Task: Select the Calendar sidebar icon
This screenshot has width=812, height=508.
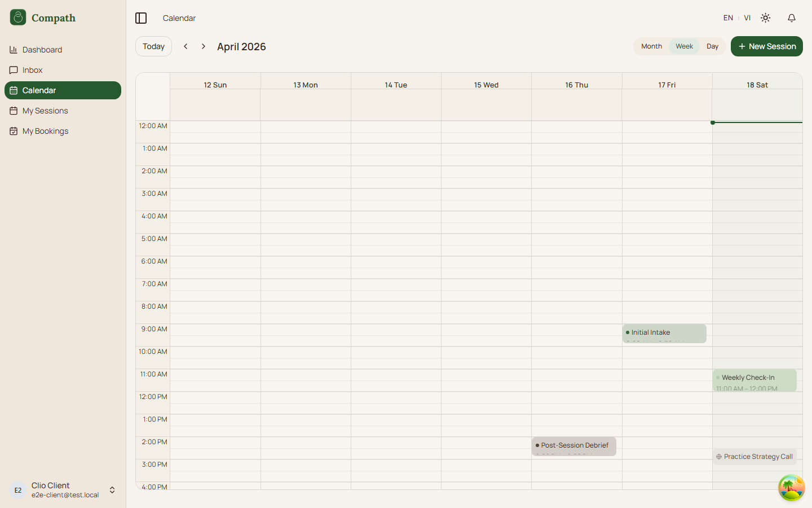Action: (x=12, y=90)
